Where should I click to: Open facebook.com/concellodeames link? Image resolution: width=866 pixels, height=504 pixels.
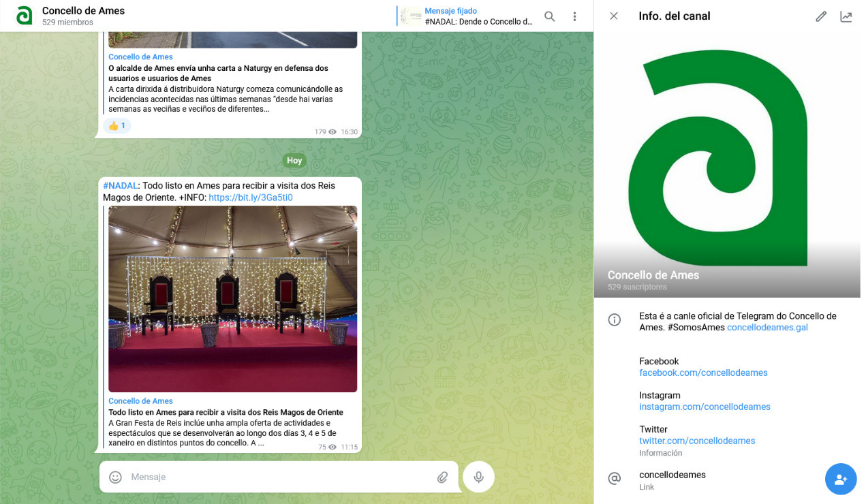pyautogui.click(x=703, y=373)
